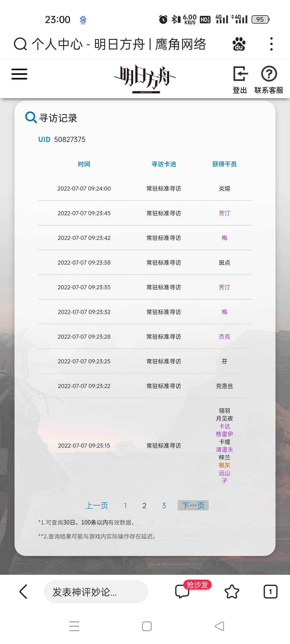Screen dimensions: 290x644
Task: Tap the Baidu paw icon in address bar
Action: tap(239, 44)
